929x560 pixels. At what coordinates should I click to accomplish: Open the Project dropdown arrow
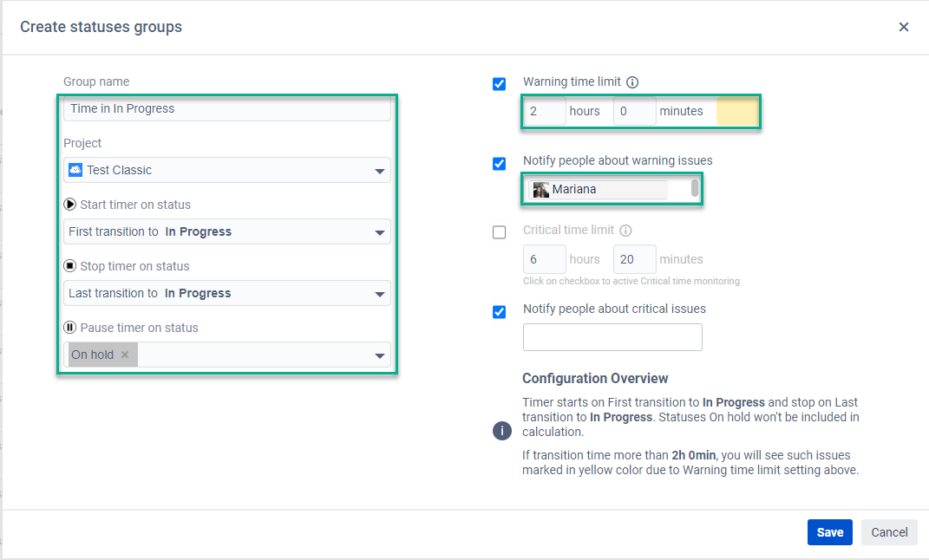(380, 171)
